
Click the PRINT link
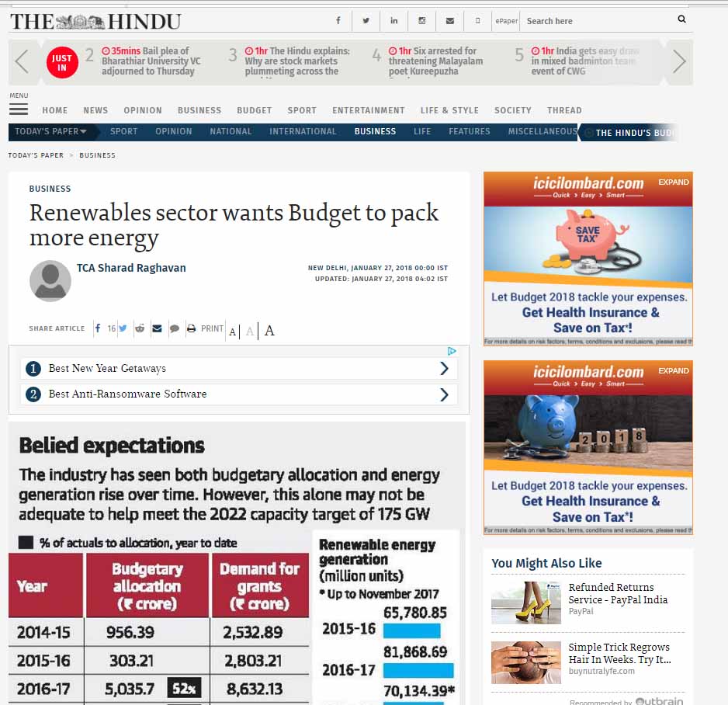click(212, 328)
